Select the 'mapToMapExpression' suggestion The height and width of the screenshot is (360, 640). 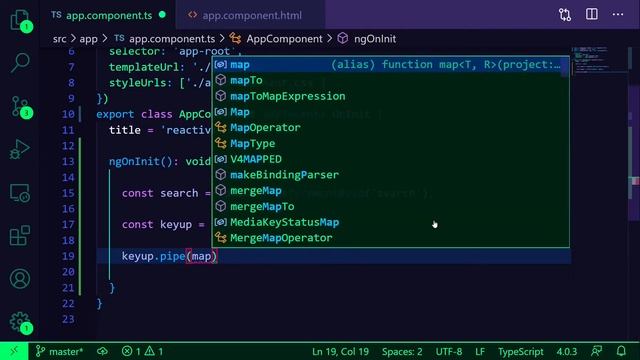(390, 96)
